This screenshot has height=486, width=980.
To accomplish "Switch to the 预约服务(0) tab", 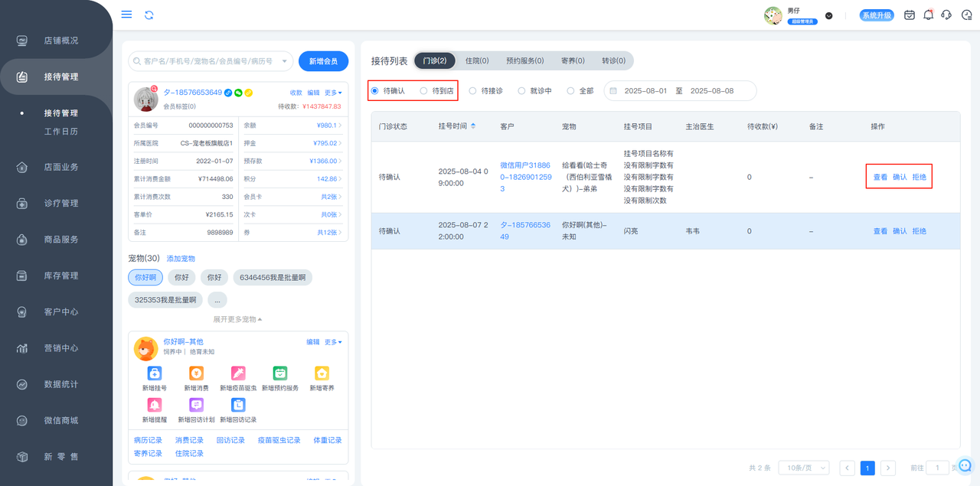I will coord(525,60).
